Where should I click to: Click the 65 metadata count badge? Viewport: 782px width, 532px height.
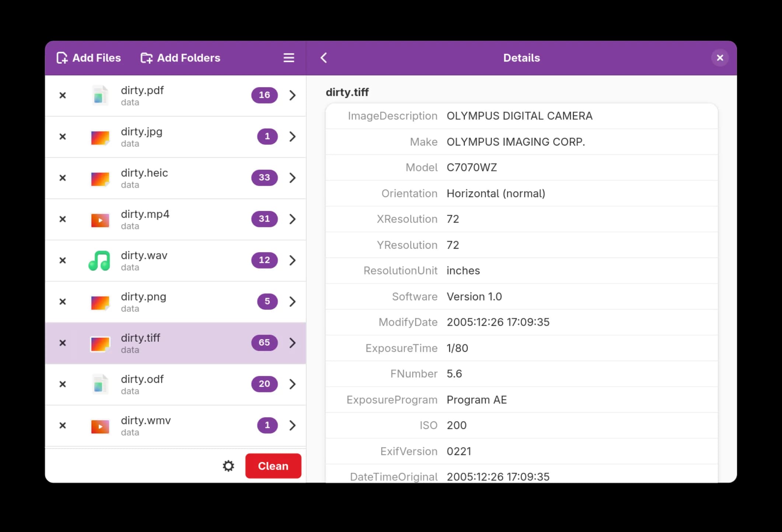(264, 343)
